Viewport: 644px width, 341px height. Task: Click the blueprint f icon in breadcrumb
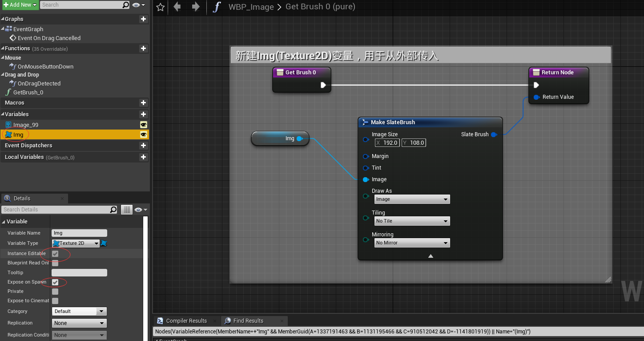pos(217,7)
